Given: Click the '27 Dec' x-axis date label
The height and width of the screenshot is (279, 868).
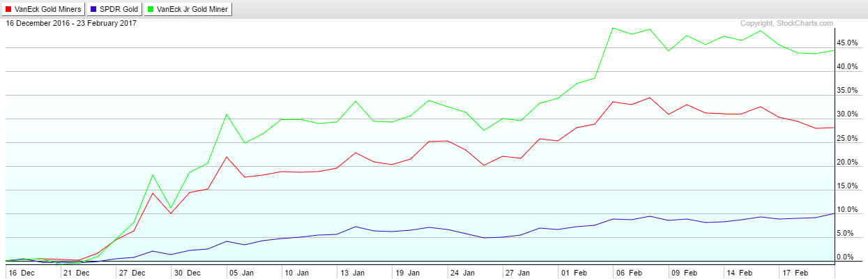Looking at the screenshot, I should [132, 273].
